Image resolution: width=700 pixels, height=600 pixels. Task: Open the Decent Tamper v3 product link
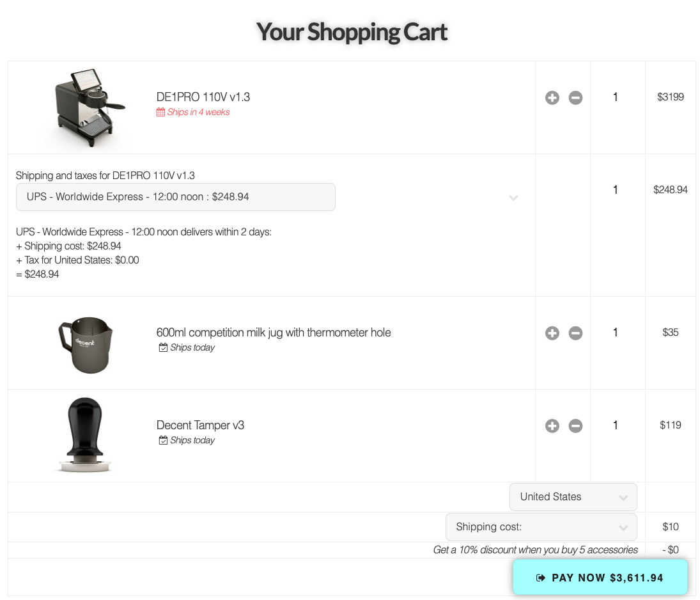[200, 425]
